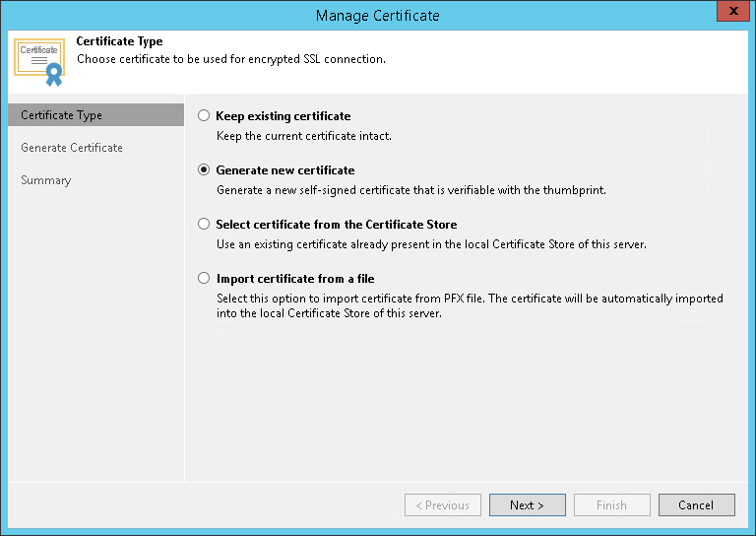
Task: Switch to the Summary step
Action: coord(46,180)
